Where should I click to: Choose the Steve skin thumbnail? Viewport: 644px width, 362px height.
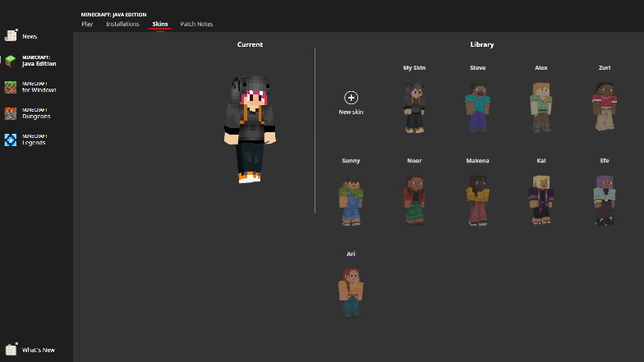(x=478, y=107)
